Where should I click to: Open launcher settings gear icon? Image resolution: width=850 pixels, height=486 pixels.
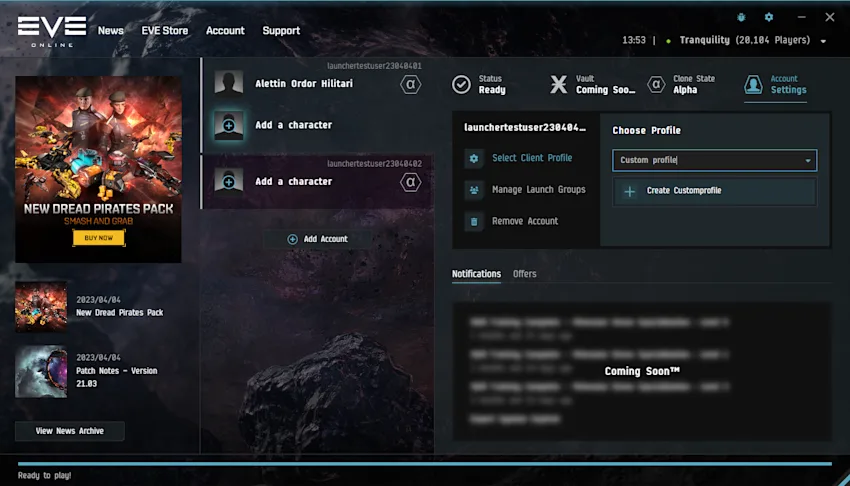769,17
